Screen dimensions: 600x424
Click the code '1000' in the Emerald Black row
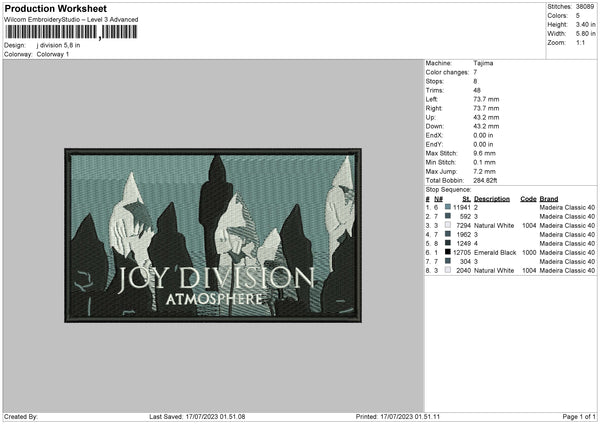coord(529,253)
